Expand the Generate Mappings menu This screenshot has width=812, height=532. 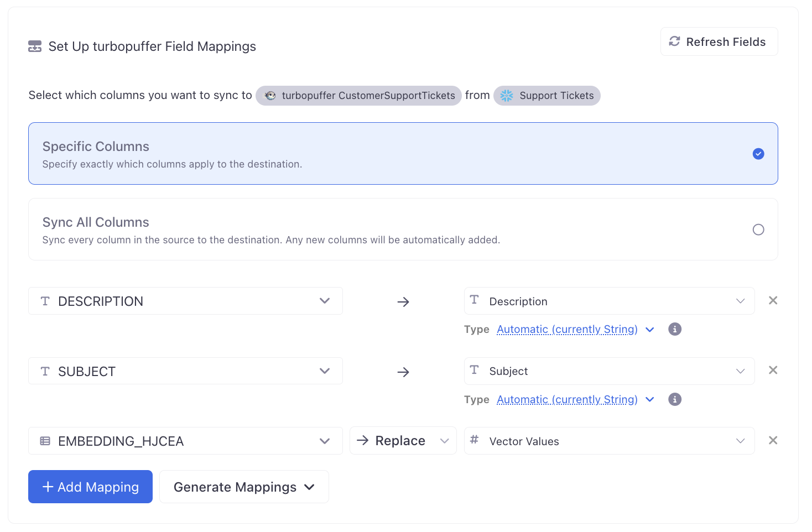[244, 487]
